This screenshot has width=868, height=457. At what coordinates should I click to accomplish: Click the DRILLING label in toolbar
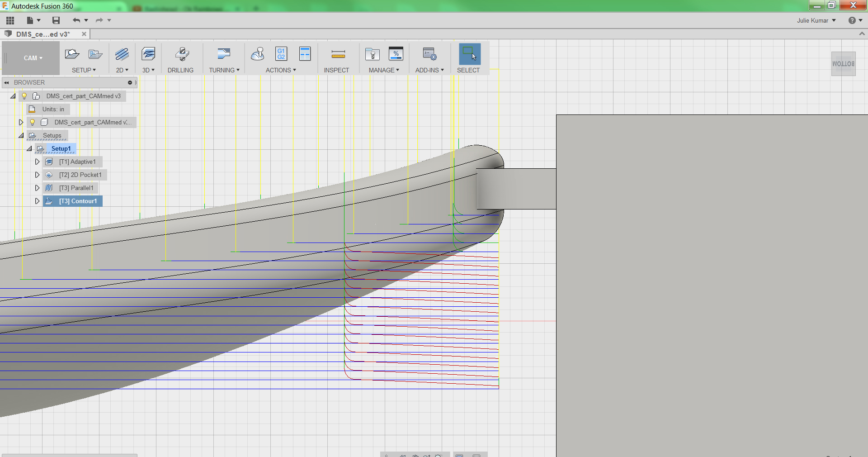(x=180, y=70)
